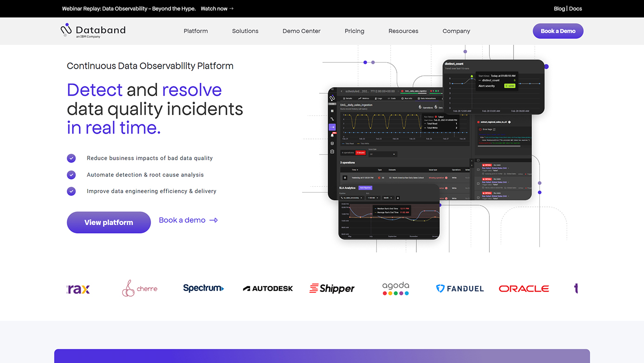Click the Agoda logo

pos(395,288)
